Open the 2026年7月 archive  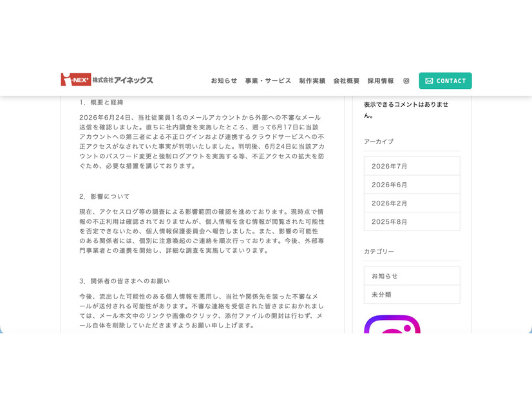click(412, 166)
